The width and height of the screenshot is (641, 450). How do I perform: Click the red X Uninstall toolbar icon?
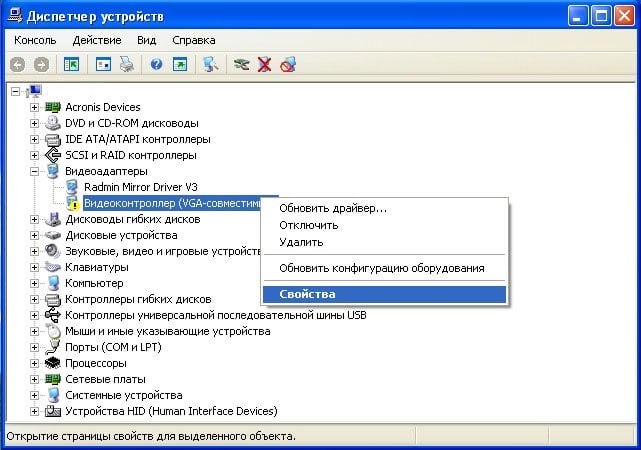point(265,64)
